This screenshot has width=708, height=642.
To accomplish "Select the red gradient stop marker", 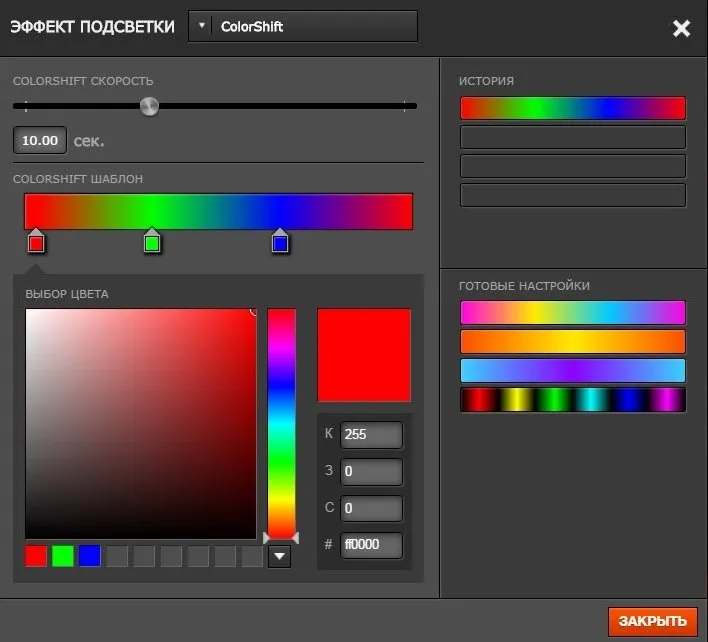I will tap(36, 242).
